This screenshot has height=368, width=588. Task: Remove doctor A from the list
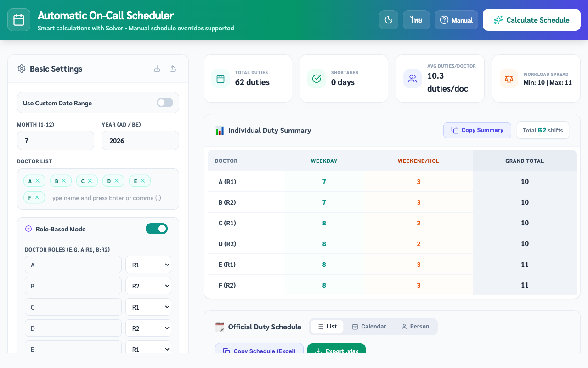click(x=38, y=181)
